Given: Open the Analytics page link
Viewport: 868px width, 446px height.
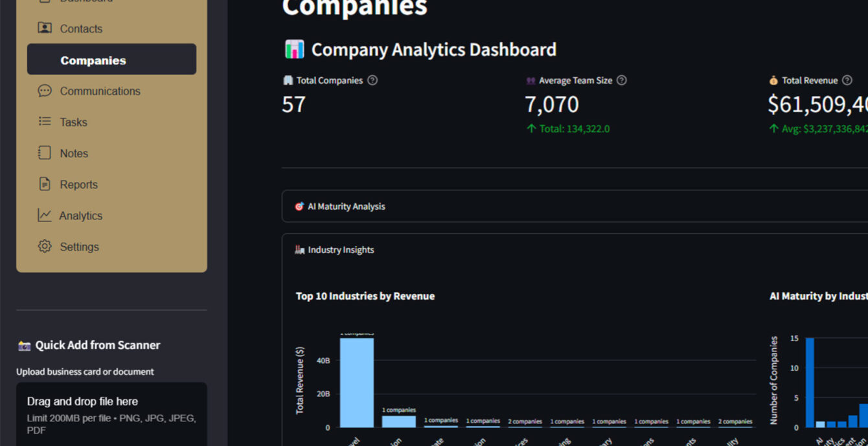Looking at the screenshot, I should [80, 216].
